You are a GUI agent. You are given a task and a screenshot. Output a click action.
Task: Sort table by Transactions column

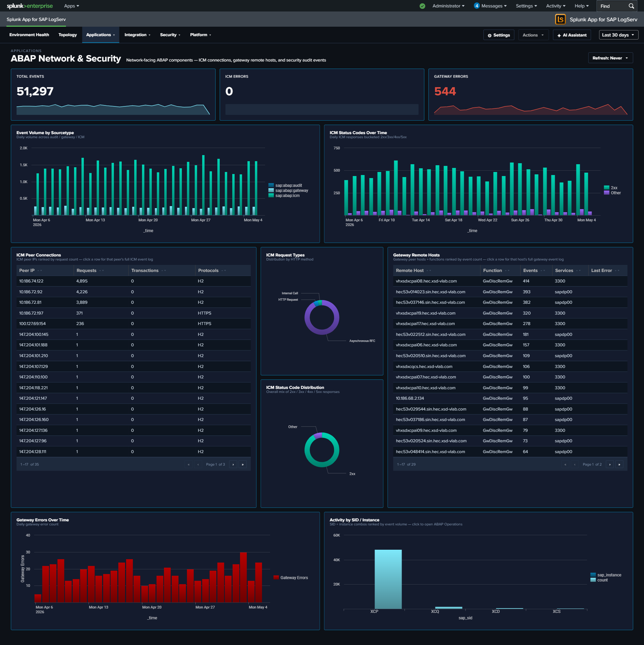coord(162,270)
